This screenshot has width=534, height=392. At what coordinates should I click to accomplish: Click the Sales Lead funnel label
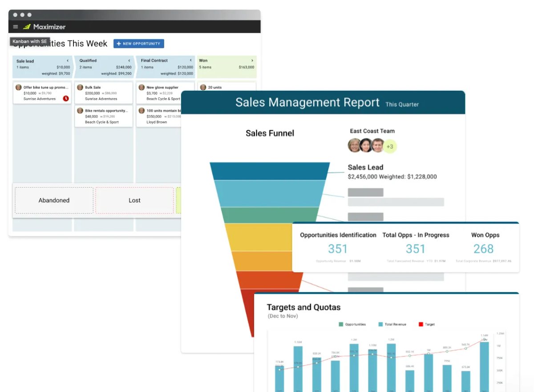click(x=365, y=167)
